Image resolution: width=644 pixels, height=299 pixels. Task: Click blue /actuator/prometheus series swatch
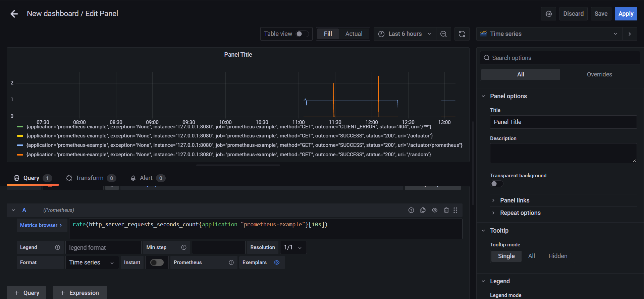pos(20,145)
